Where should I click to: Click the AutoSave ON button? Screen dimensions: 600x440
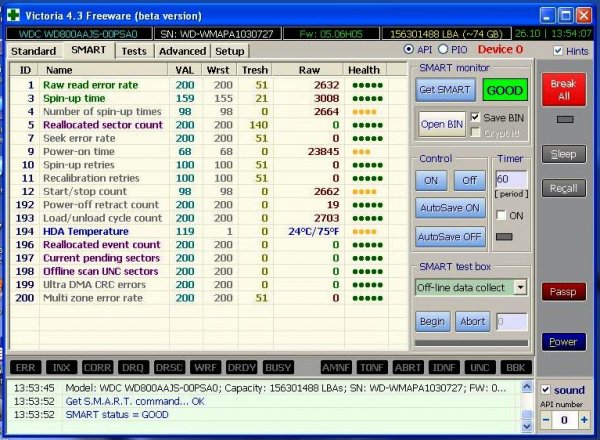point(450,208)
